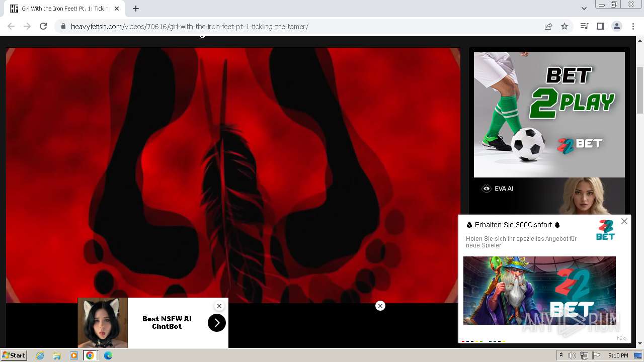This screenshot has height=362, width=644.
Task: Close the Girl With the Iron Feet tab
Action: 117,9
